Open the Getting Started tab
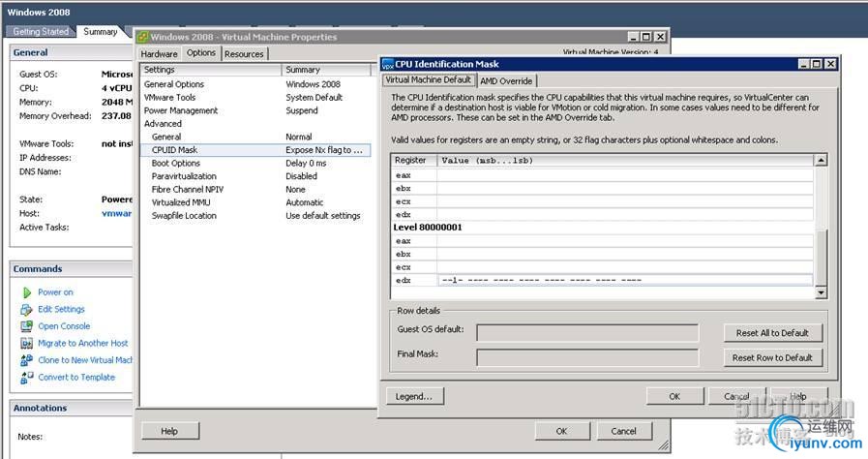The width and height of the screenshot is (868, 459). tap(41, 32)
